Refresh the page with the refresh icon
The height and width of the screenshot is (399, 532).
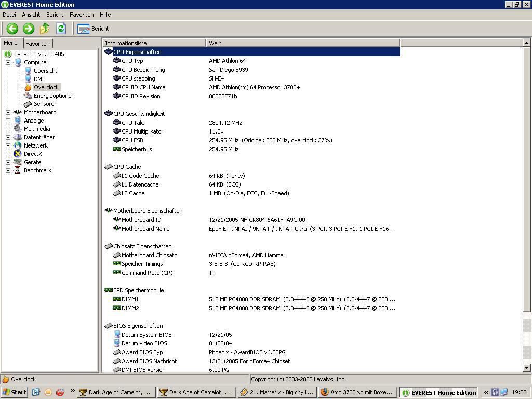pos(61,29)
